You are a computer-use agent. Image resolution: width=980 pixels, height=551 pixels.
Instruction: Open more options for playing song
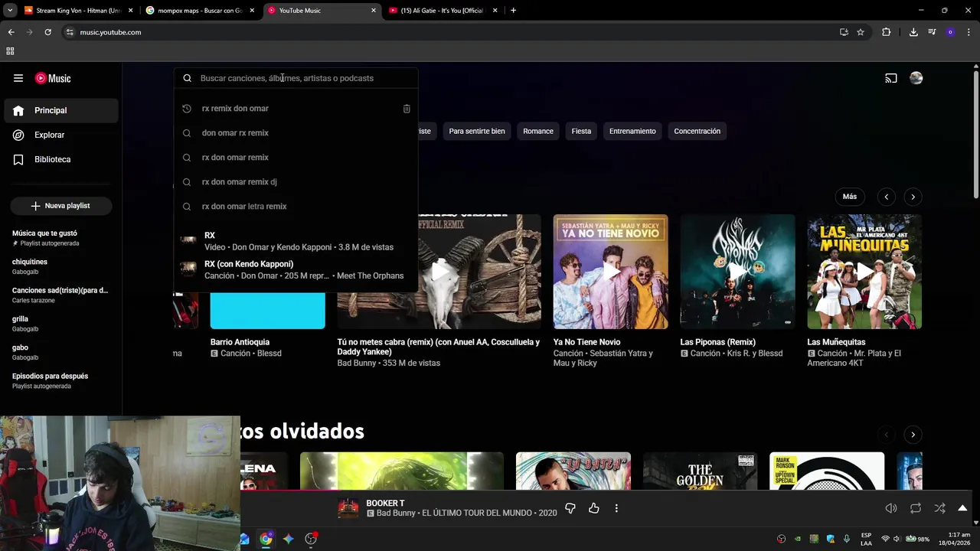pyautogui.click(x=616, y=508)
